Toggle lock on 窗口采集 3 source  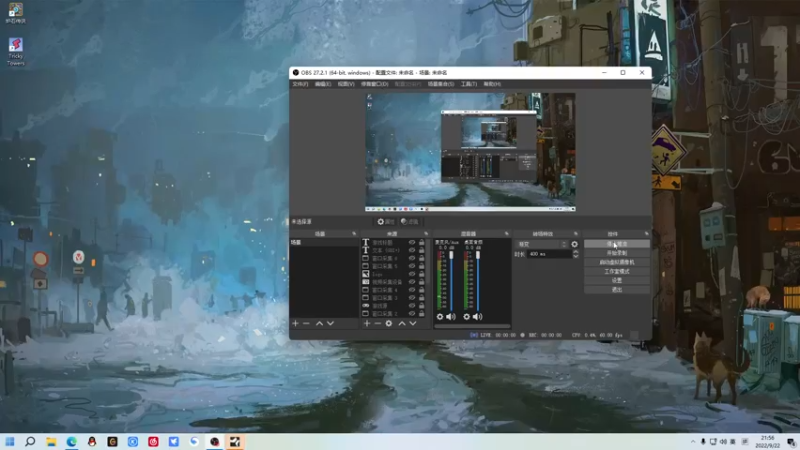click(x=421, y=297)
